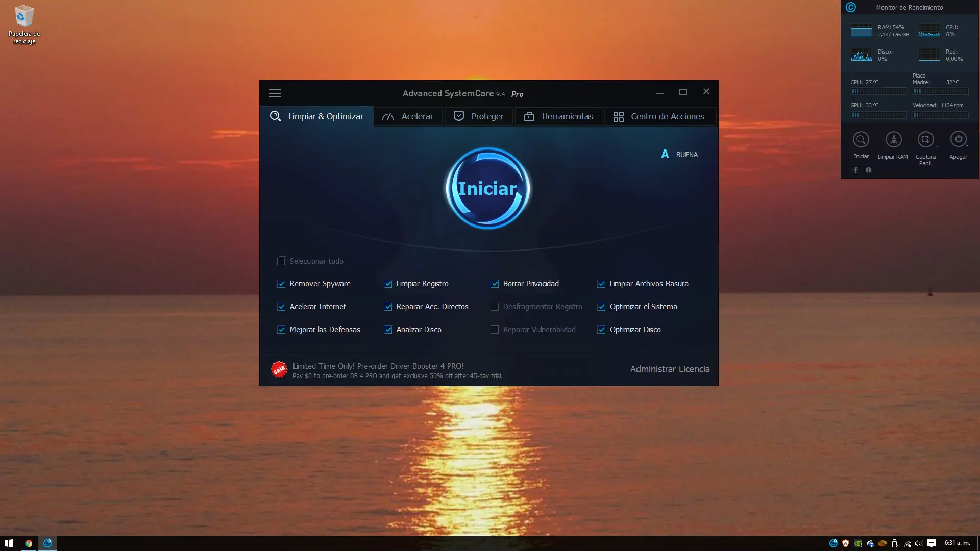Open the Herramientas tab
This screenshot has height=551, width=980.
[558, 116]
